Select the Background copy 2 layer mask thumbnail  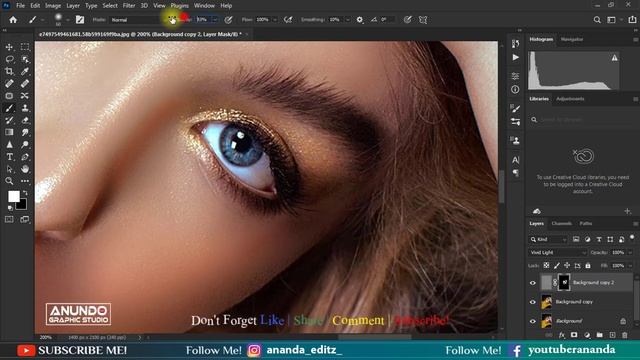pyautogui.click(x=564, y=282)
